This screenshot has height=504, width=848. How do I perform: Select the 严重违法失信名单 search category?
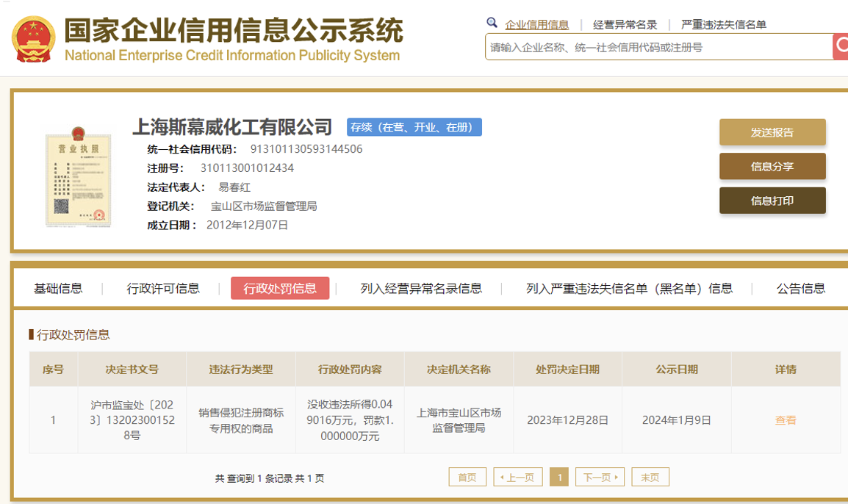coord(723,25)
